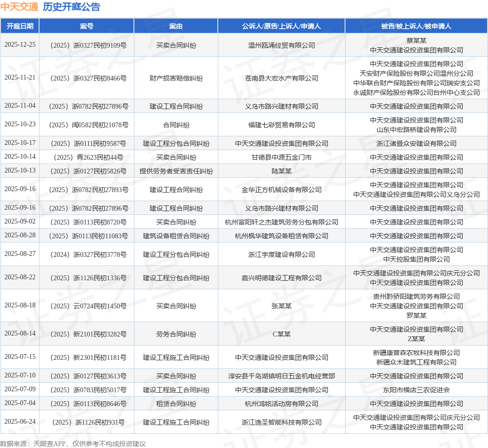Screen dimensions: 488x448
Task: Click plaintiff C某某
Action: [x=281, y=334]
